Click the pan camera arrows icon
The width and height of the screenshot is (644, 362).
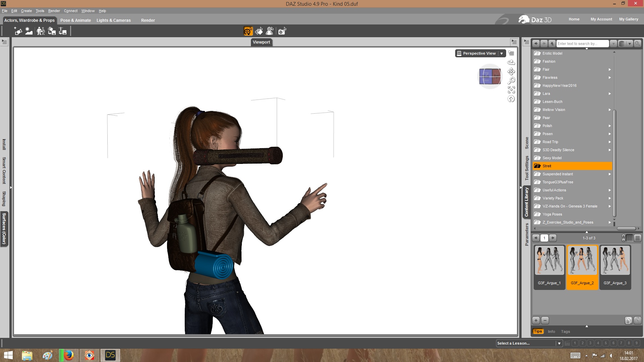point(511,71)
